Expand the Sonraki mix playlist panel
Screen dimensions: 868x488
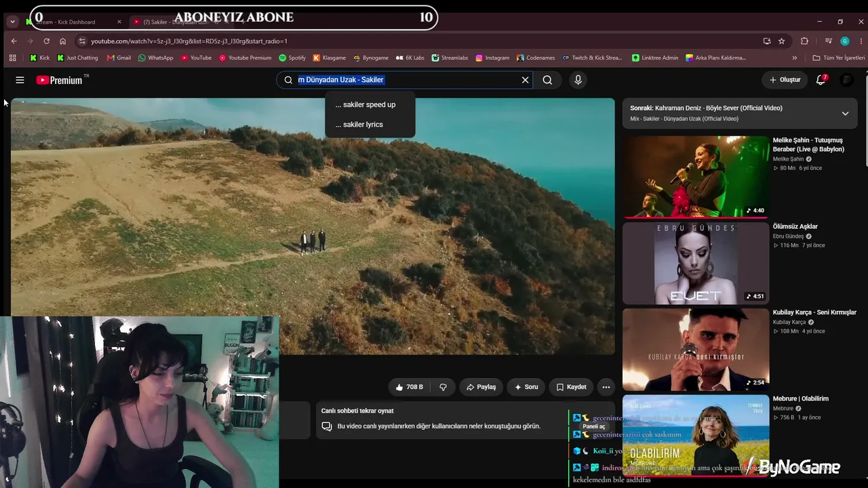click(845, 113)
